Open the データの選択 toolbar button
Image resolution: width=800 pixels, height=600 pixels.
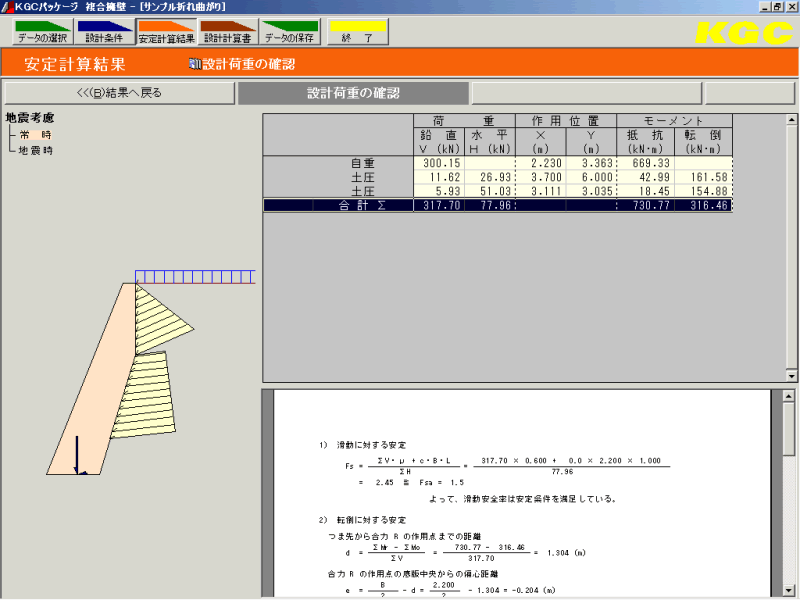tap(41, 33)
